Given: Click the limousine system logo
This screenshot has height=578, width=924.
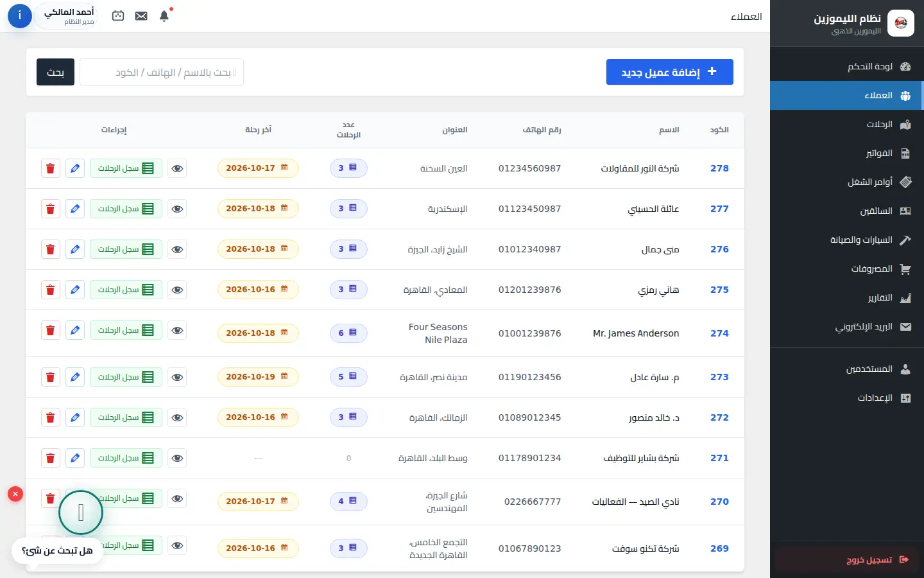Looking at the screenshot, I should pyautogui.click(x=901, y=23).
